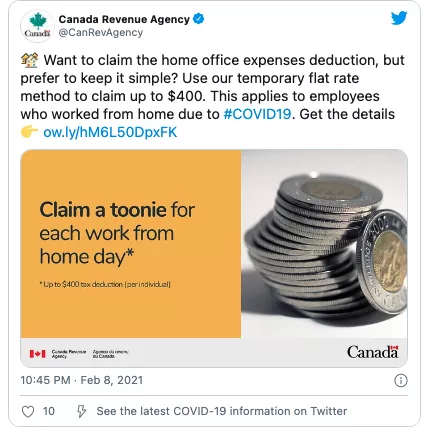See the latest COVID-19 information on Twitter
Viewport: 427px width, 431px height.
pyautogui.click(x=222, y=411)
